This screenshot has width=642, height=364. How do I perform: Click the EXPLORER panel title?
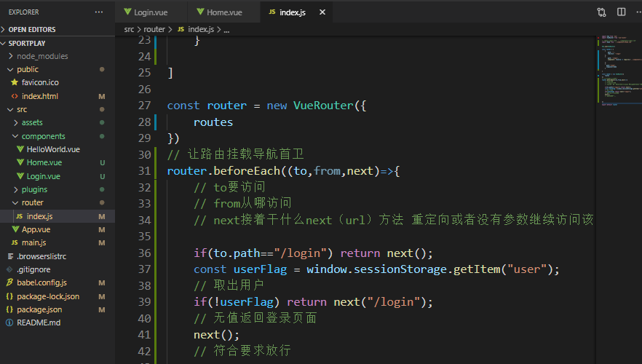tap(24, 12)
